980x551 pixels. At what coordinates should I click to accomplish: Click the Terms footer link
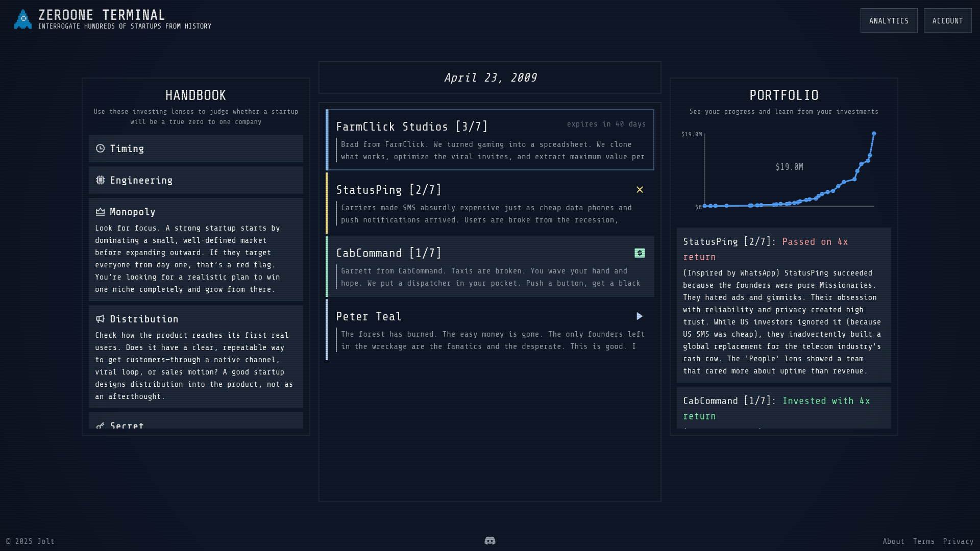pos(924,541)
